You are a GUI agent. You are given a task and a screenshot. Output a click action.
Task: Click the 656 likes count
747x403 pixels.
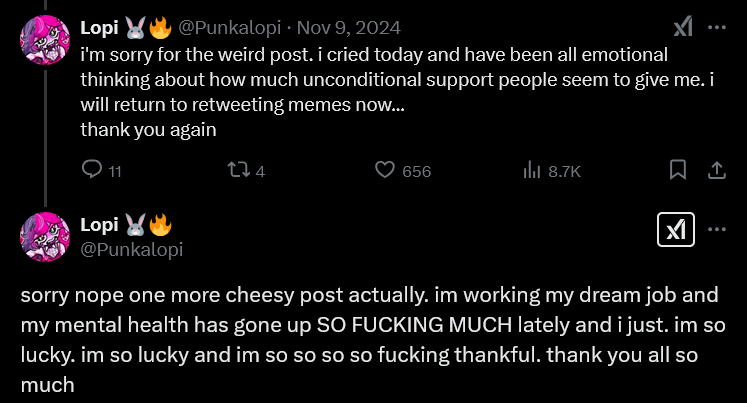416,172
